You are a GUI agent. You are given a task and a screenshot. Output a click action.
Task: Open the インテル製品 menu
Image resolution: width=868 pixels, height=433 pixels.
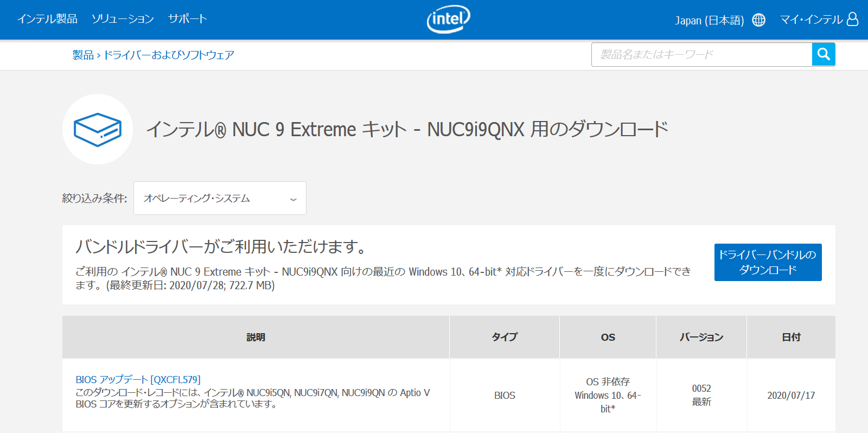47,19
